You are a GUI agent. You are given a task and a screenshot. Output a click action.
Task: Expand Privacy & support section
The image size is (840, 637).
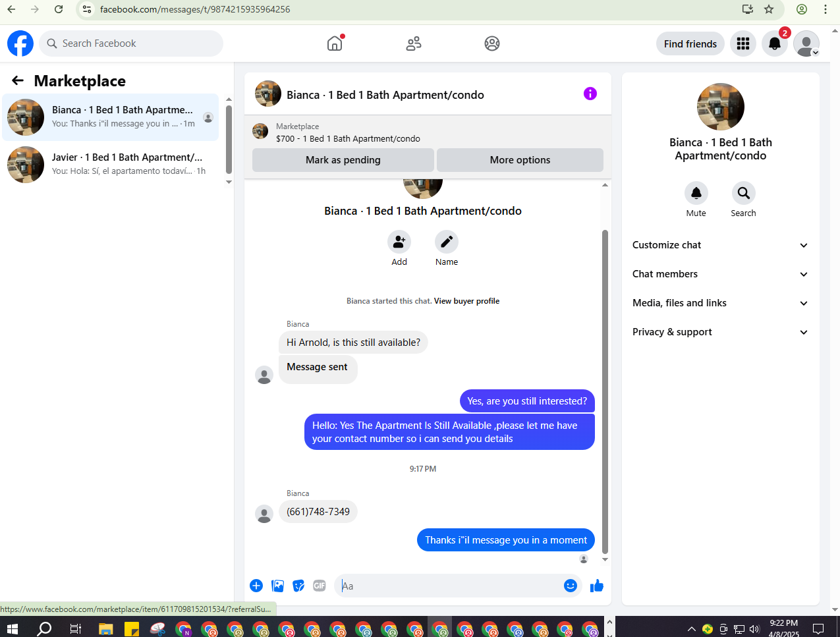721,332
